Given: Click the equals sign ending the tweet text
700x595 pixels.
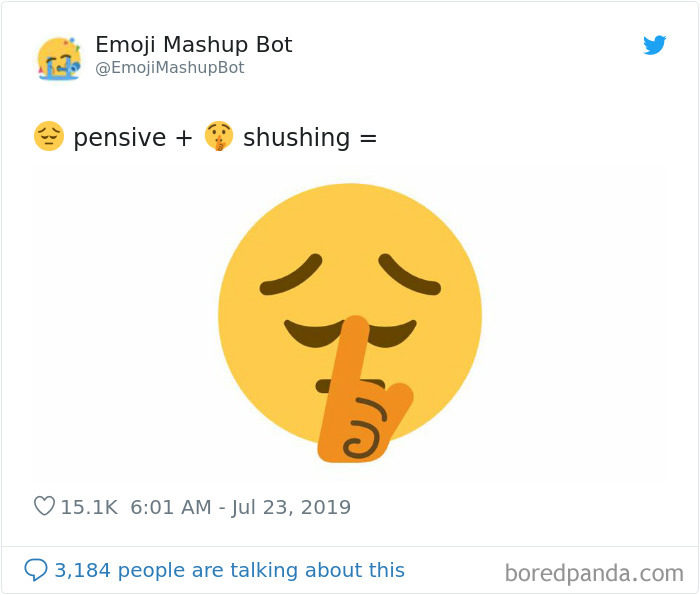Looking at the screenshot, I should point(368,137).
